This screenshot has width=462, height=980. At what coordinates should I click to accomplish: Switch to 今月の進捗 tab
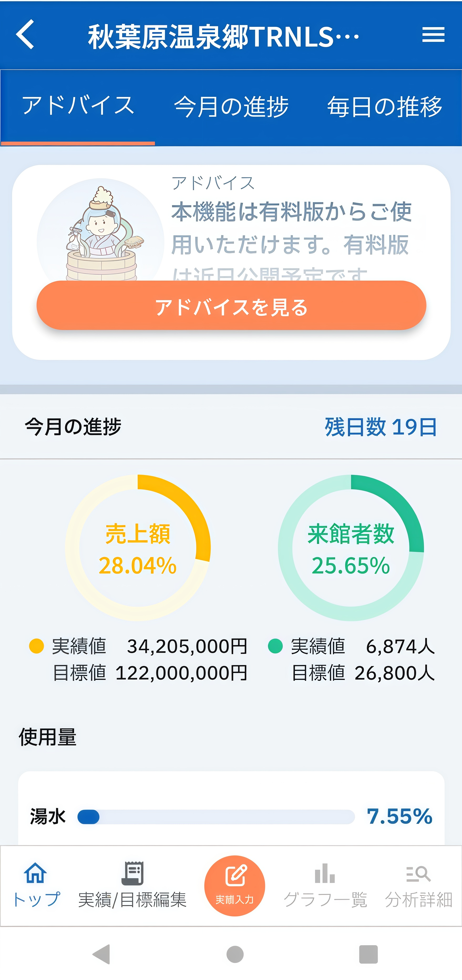click(x=231, y=106)
